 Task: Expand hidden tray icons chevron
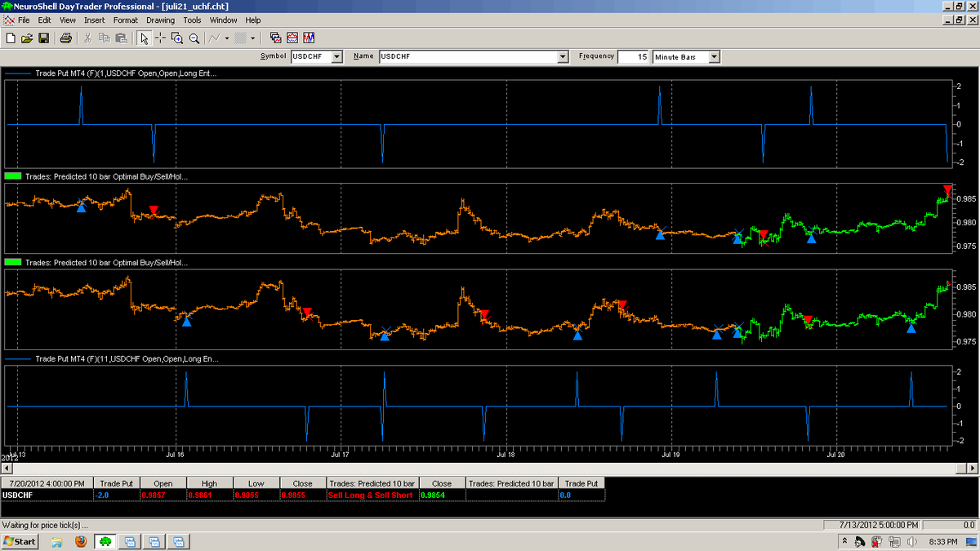click(x=843, y=542)
